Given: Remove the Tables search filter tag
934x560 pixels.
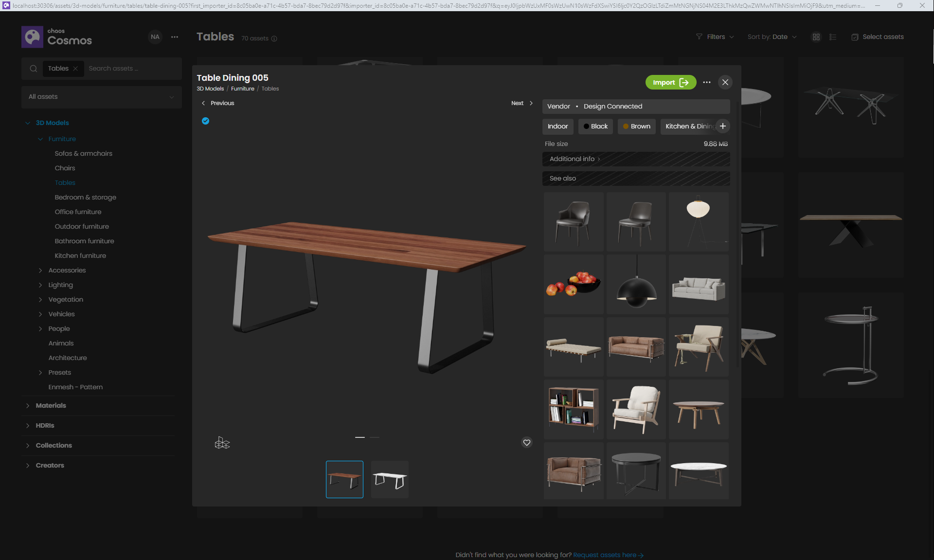Looking at the screenshot, I should click(75, 69).
